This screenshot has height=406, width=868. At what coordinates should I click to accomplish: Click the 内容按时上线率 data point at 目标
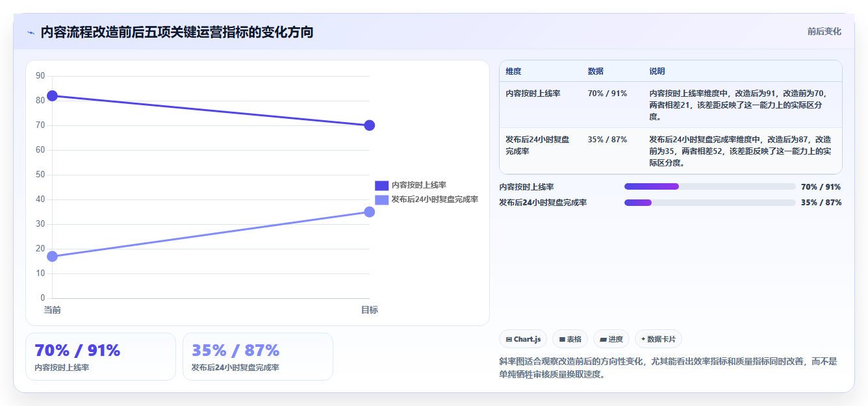tap(369, 125)
